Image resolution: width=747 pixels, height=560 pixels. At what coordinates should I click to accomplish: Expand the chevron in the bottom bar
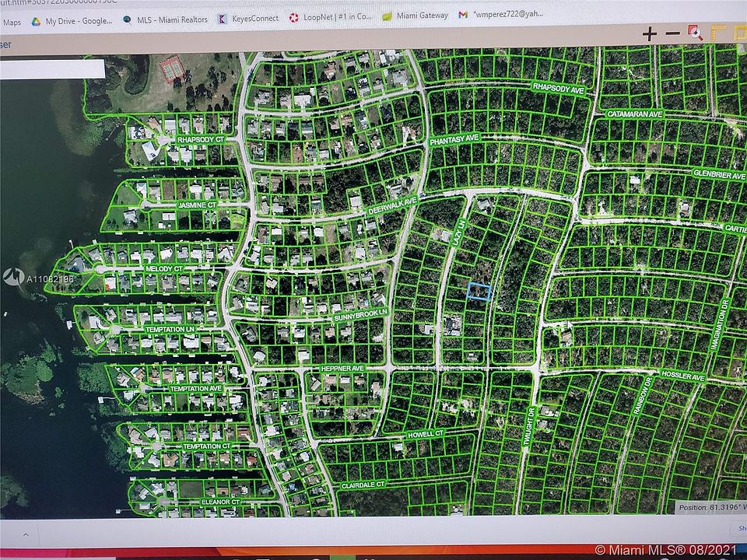point(26,535)
